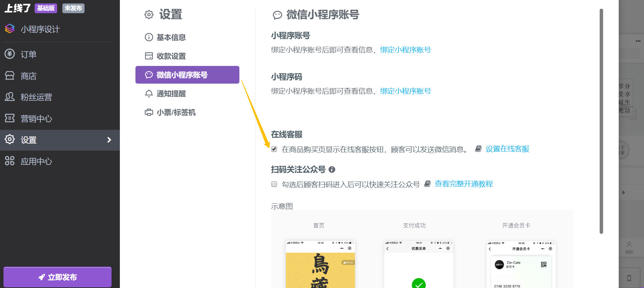Enable the 扫码关注公众号 checkbox
The width and height of the screenshot is (644, 288).
coord(274,184)
